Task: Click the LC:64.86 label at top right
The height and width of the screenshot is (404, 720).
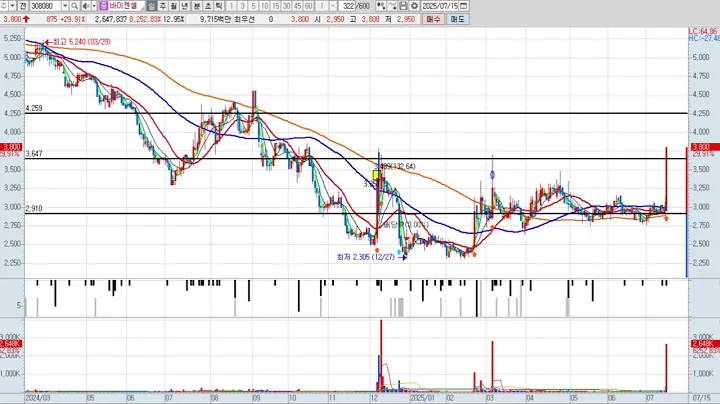Action: coord(703,31)
